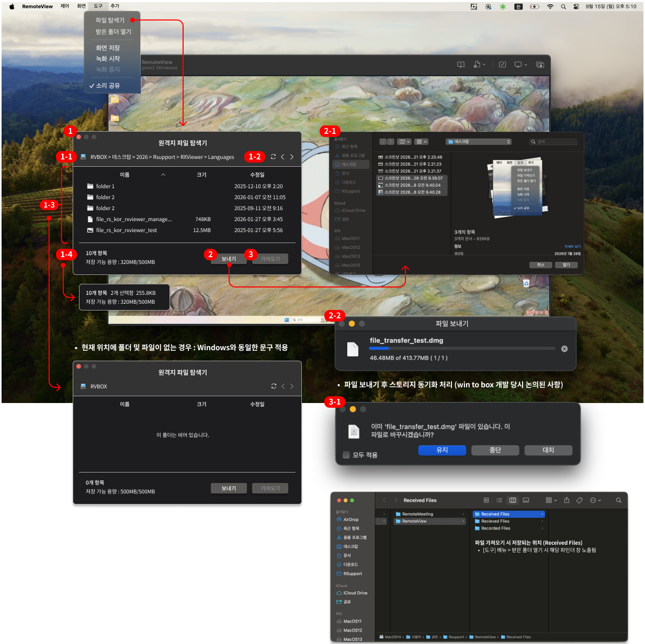
Task: Click the leftmost screen icon in the RemoteView toolbar
Action: point(461,65)
